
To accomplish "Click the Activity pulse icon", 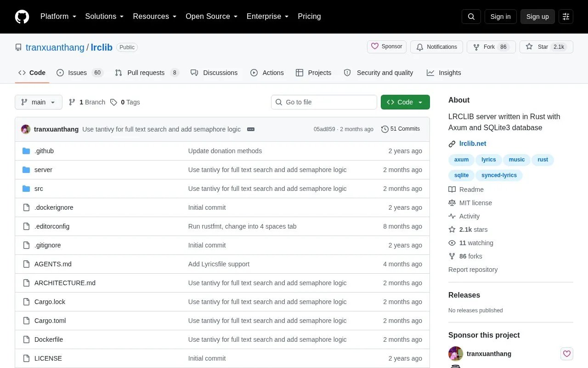I will point(452,216).
